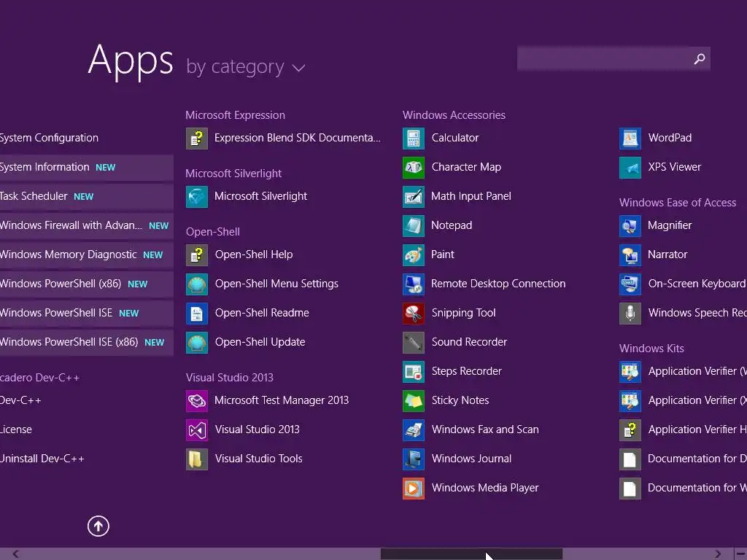Screen dimensions: 747x560
Task: Select the Microsoft Silverlight category header
Action: pyautogui.click(x=233, y=174)
